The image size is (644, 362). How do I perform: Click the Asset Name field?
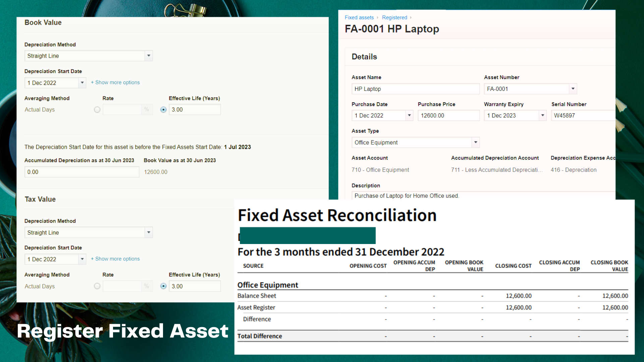[x=415, y=89]
